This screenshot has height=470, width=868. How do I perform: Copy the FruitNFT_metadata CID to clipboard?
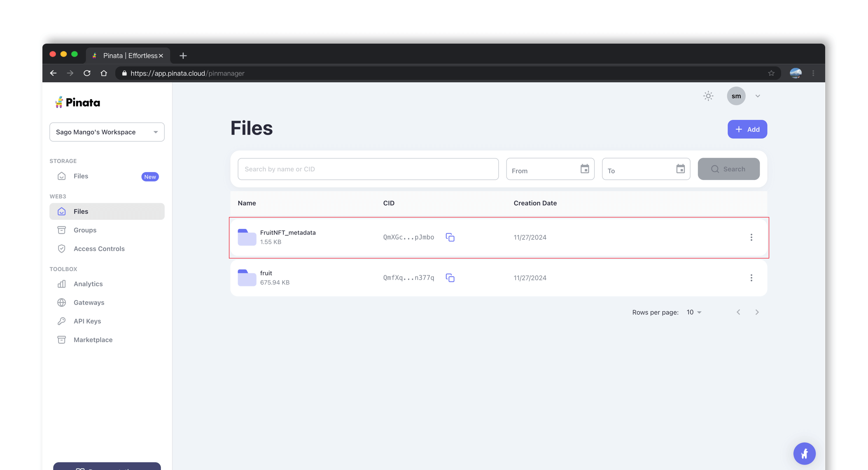pos(450,237)
